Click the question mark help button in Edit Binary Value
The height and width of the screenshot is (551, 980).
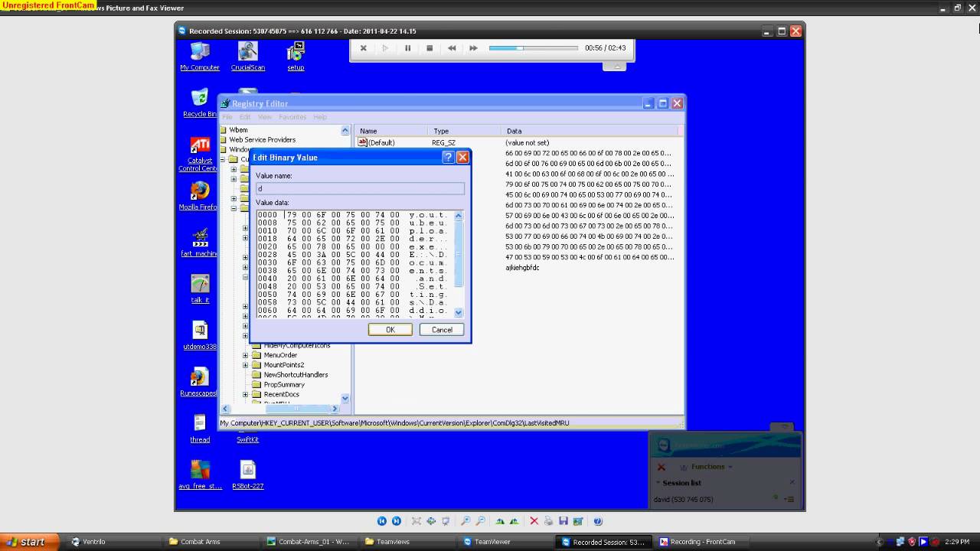click(449, 157)
